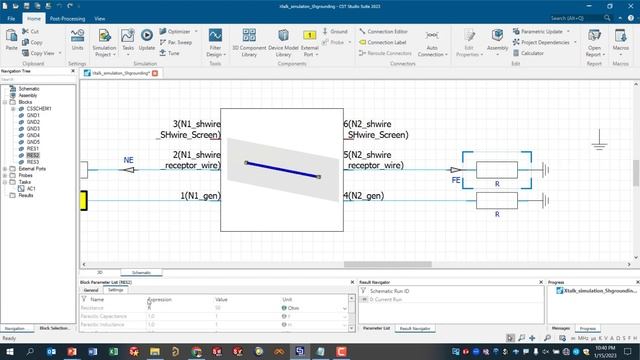The height and width of the screenshot is (360, 640).
Task: Open the Connection Editor
Action: pos(384,31)
